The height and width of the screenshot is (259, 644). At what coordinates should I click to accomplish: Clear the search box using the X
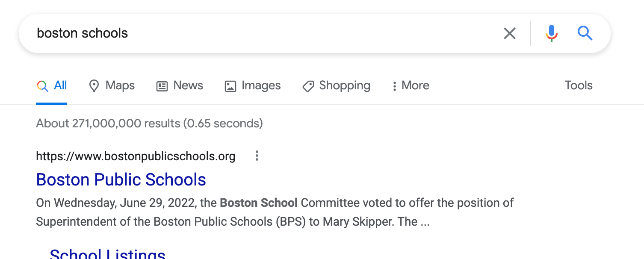pyautogui.click(x=509, y=33)
